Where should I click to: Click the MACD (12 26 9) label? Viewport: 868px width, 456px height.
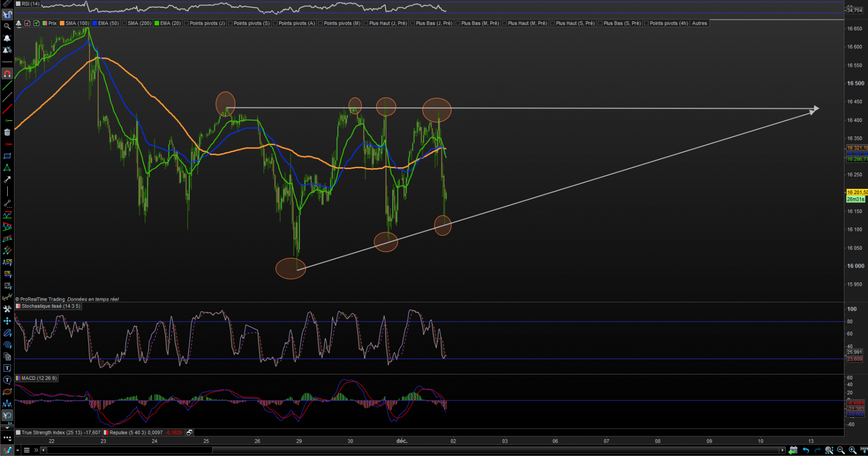[39, 378]
